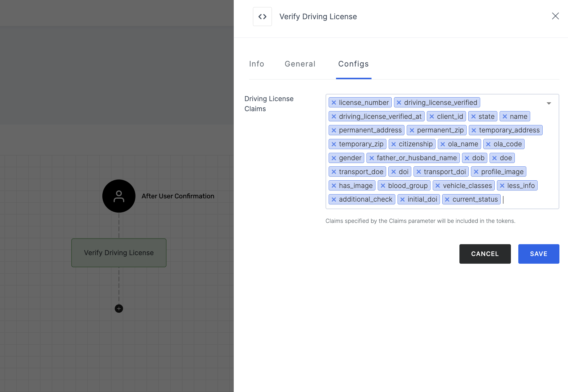This screenshot has height=392, width=568.
Task: Remove the doe claim tag
Action: [494, 158]
